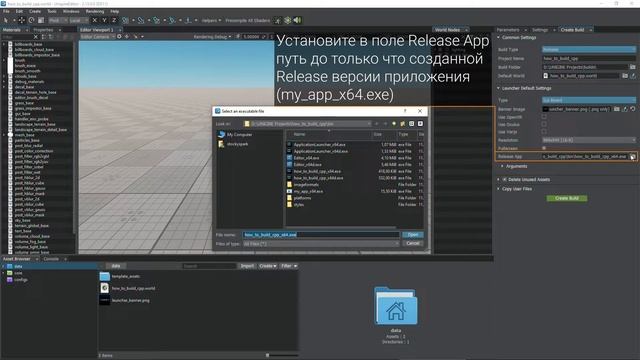This screenshot has height=360, width=640.
Task: Click the camera settings gear icon in viewport
Action: click(x=119, y=36)
